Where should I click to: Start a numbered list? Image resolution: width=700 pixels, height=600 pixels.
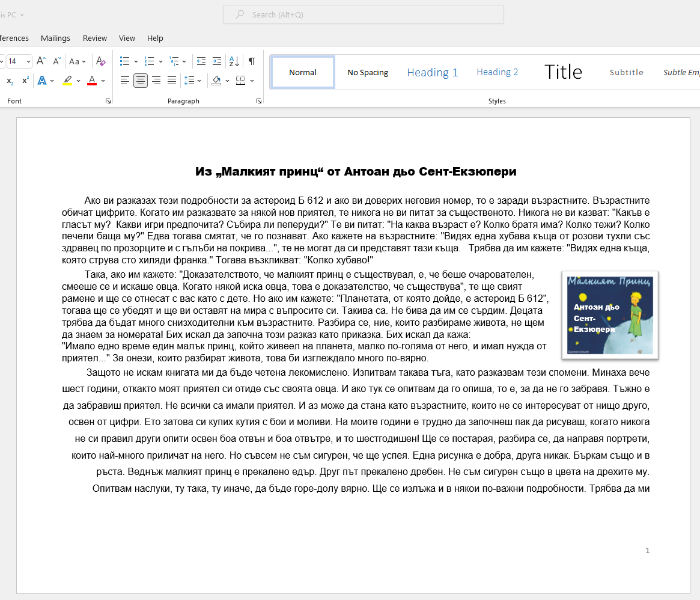coord(149,61)
